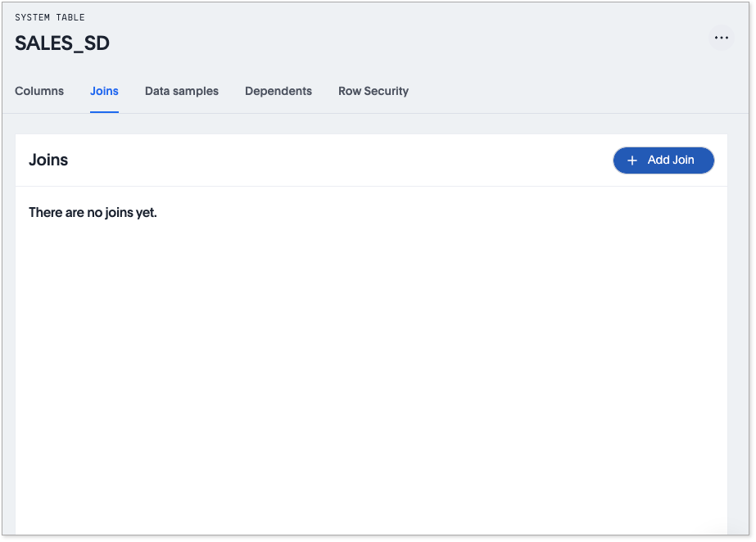The height and width of the screenshot is (542, 756).
Task: Open the Data samples tab
Action: [x=182, y=91]
